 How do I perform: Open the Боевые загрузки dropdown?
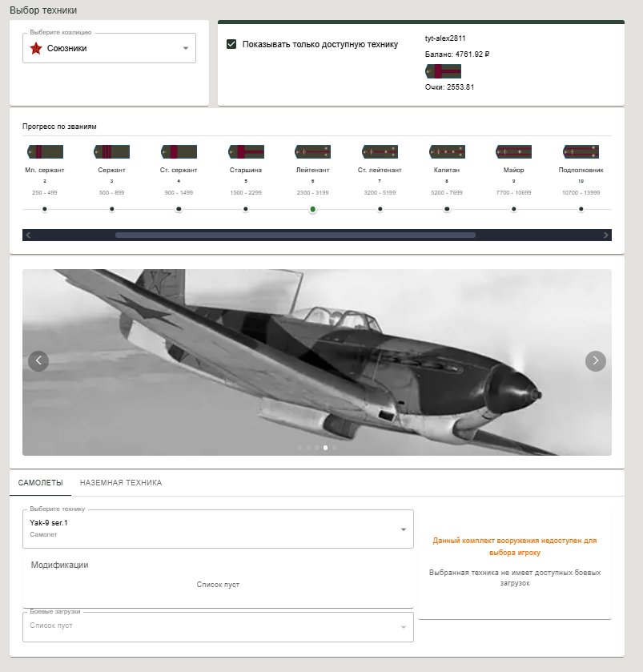tap(218, 626)
